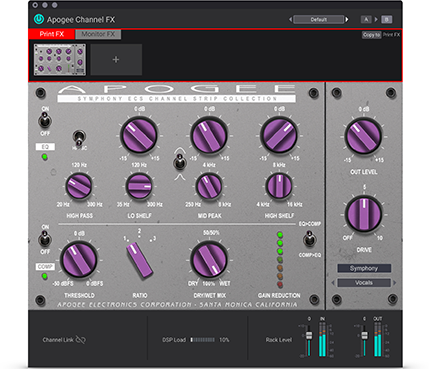Click the Apogee Channel FX title

click(81, 20)
